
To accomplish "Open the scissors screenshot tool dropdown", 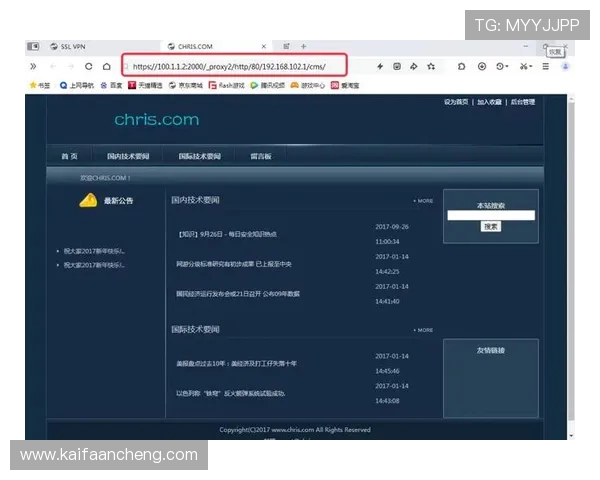I will coord(526,67).
